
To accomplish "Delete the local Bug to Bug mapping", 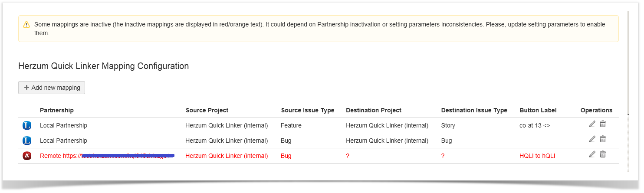I will click(603, 139).
